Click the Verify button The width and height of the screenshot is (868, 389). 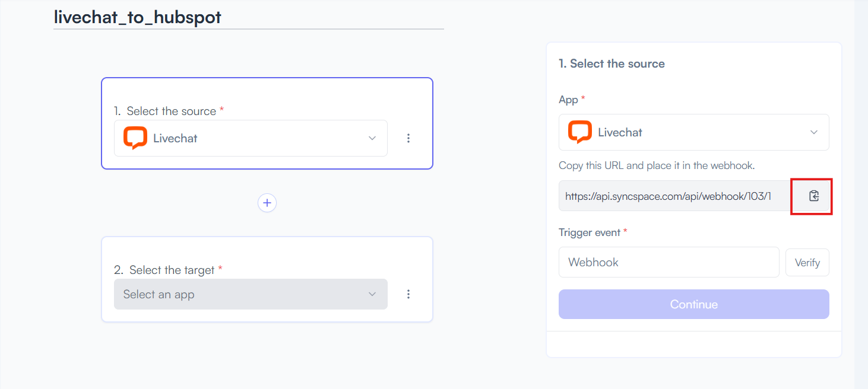tap(807, 263)
